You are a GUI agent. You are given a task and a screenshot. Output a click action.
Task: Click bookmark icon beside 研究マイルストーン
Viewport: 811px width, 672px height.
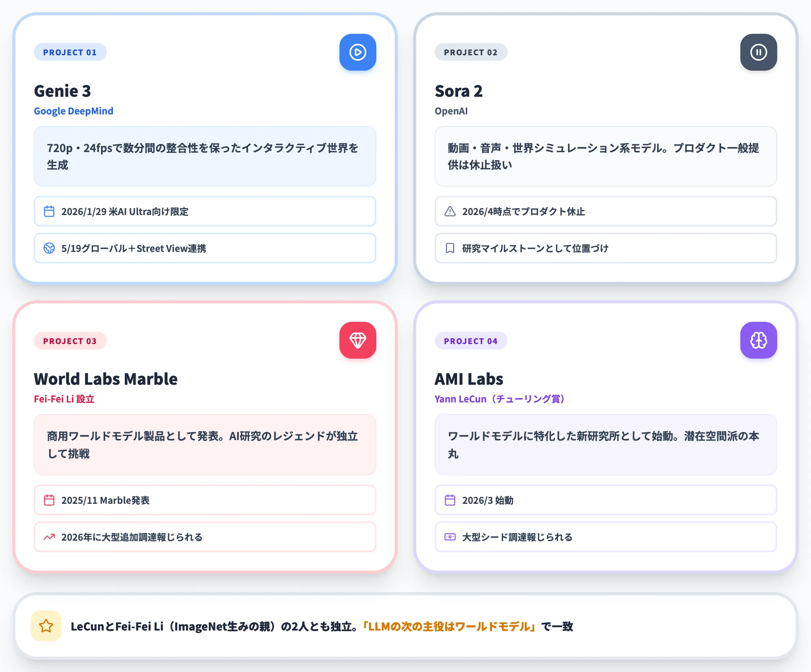[450, 248]
